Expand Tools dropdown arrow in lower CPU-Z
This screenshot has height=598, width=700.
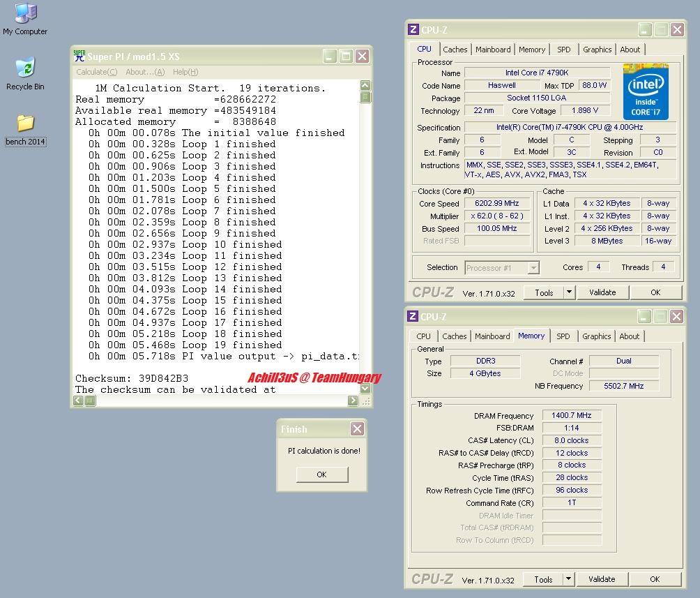(x=568, y=579)
